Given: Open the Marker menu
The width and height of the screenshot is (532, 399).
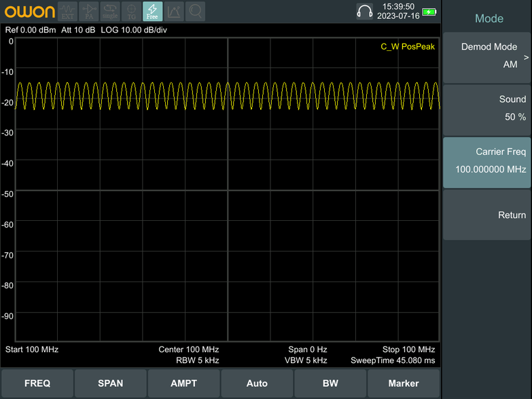Looking at the screenshot, I should tap(404, 383).
